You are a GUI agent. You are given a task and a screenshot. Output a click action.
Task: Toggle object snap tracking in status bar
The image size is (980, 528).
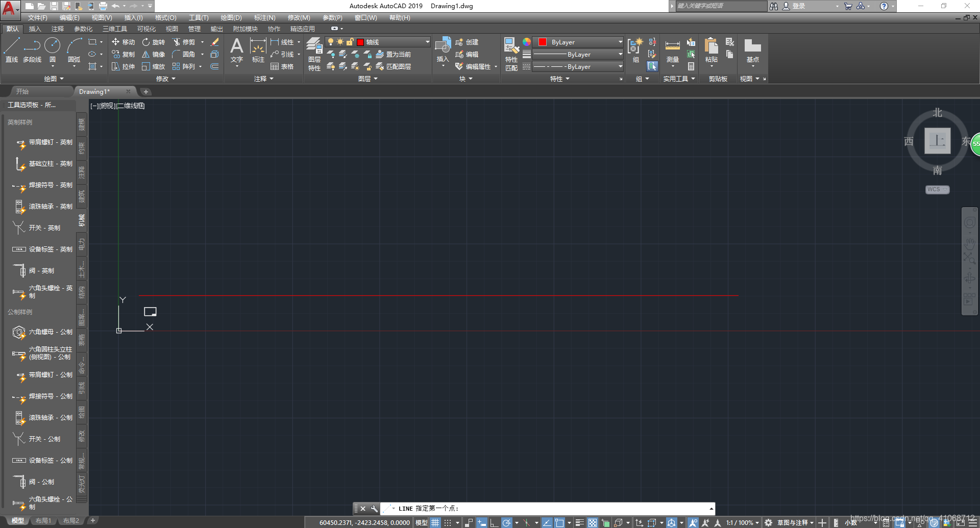point(547,522)
